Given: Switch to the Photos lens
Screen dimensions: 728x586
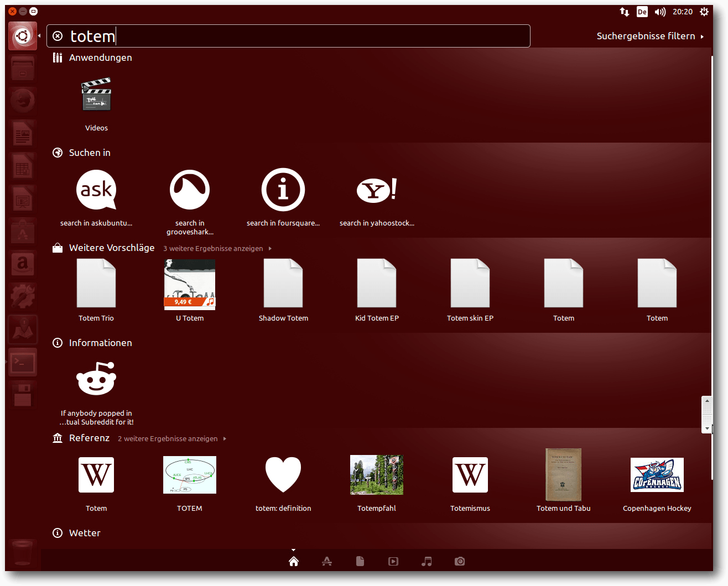Looking at the screenshot, I should (460, 561).
